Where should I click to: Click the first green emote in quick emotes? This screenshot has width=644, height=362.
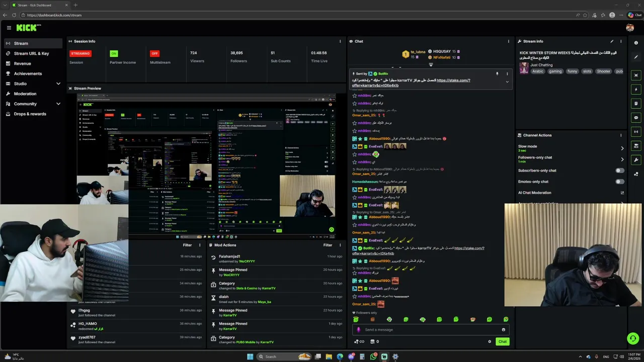click(x=356, y=319)
